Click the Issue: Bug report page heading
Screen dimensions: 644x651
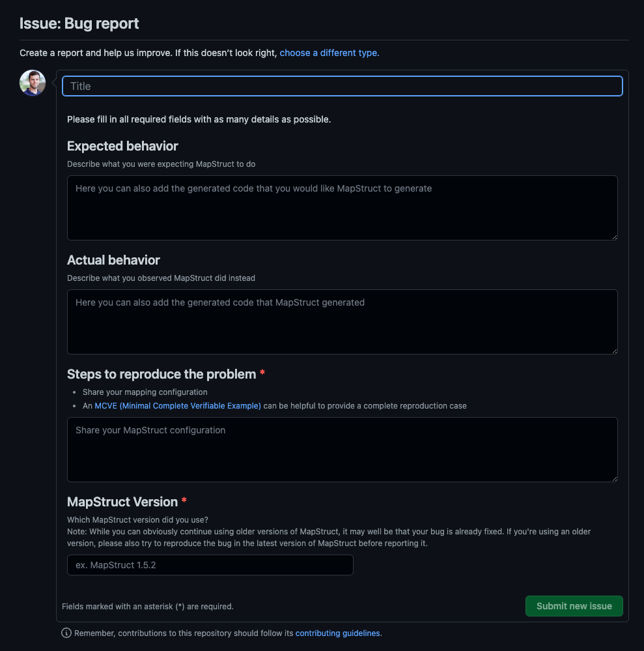pyautogui.click(x=79, y=24)
